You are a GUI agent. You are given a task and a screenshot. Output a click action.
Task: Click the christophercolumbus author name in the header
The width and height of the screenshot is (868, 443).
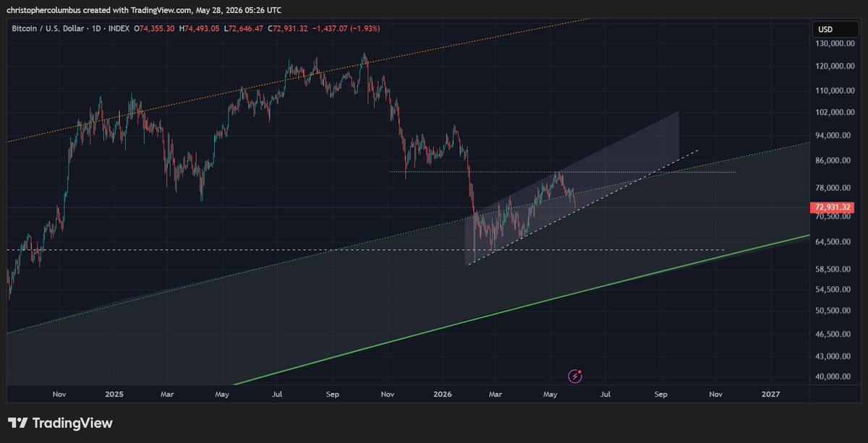tap(42, 9)
